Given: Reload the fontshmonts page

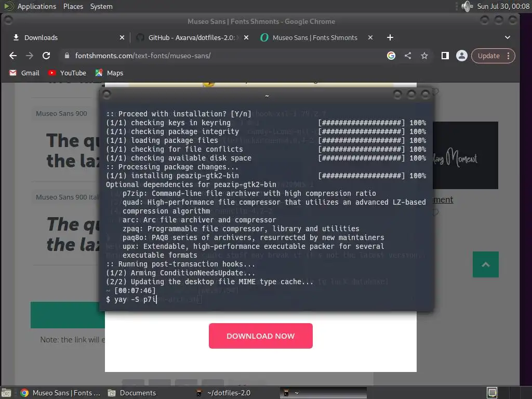Looking at the screenshot, I should tap(46, 56).
